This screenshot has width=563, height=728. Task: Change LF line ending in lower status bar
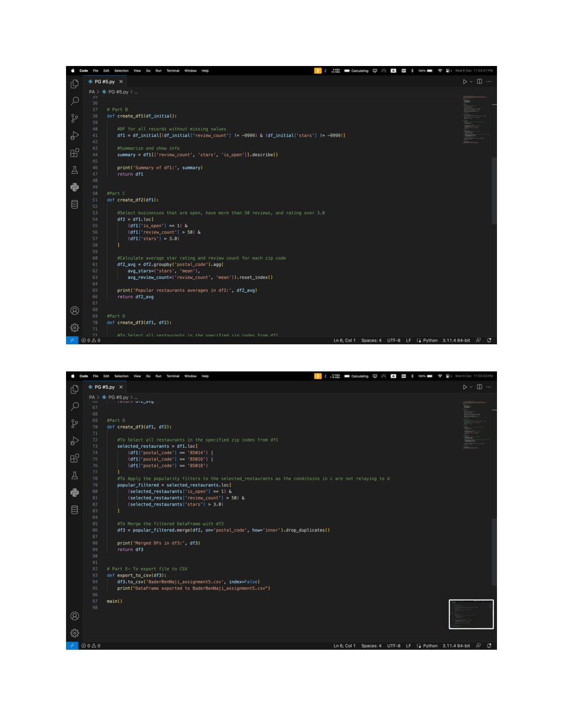point(408,646)
